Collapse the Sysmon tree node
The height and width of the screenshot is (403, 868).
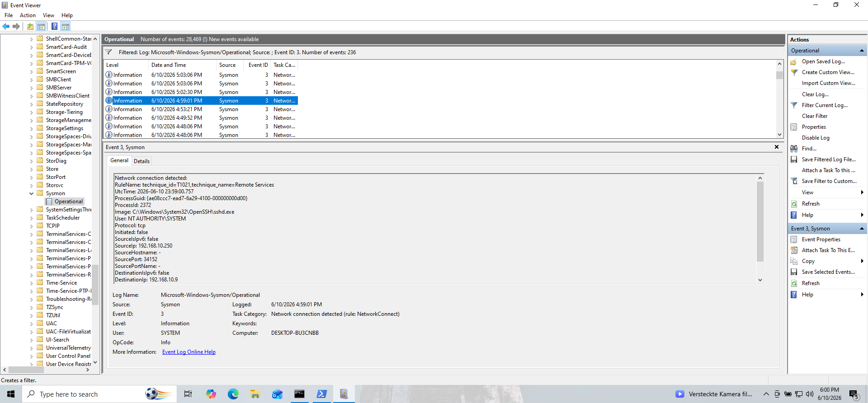pyautogui.click(x=32, y=193)
